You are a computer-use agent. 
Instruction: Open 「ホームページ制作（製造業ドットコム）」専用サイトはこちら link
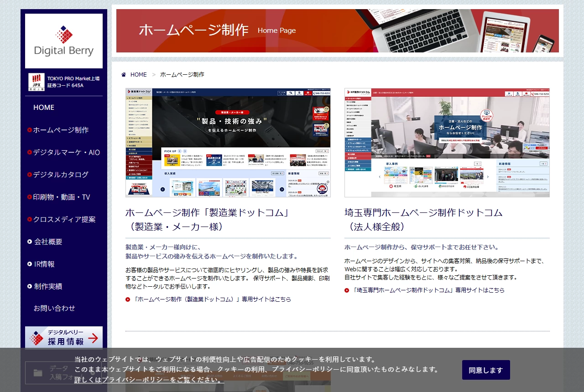(212, 299)
